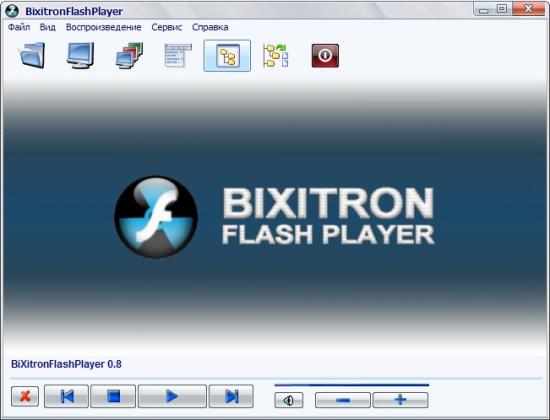Click the red X button in playback bar

tap(25, 396)
